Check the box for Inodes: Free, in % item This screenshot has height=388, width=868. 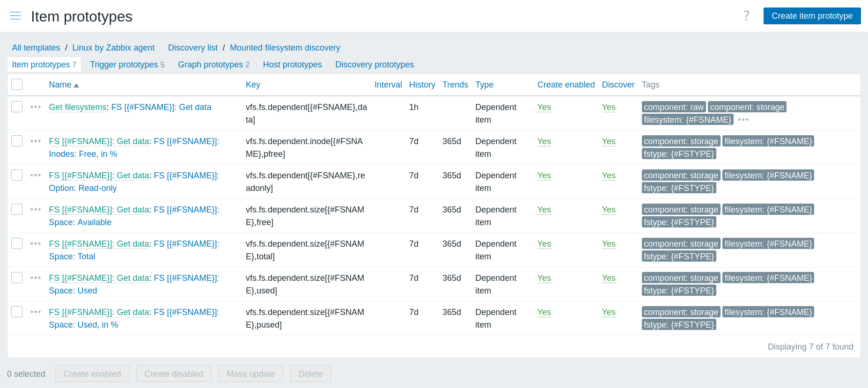[17, 141]
